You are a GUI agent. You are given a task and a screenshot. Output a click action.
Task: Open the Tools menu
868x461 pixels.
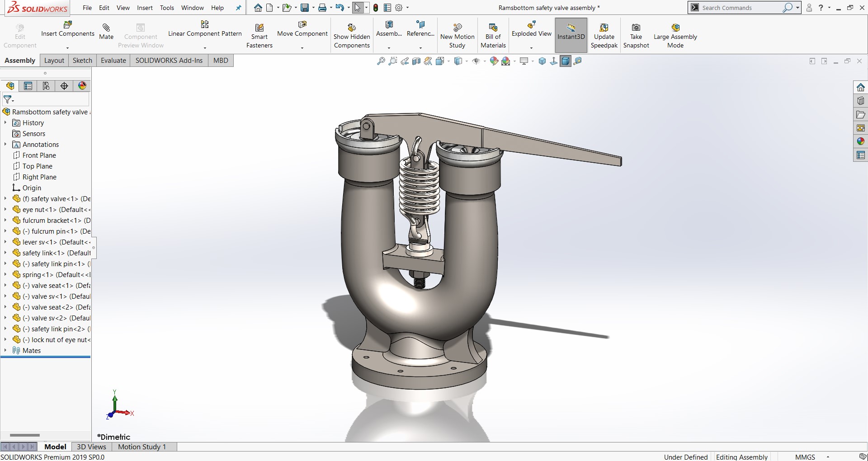pos(167,8)
